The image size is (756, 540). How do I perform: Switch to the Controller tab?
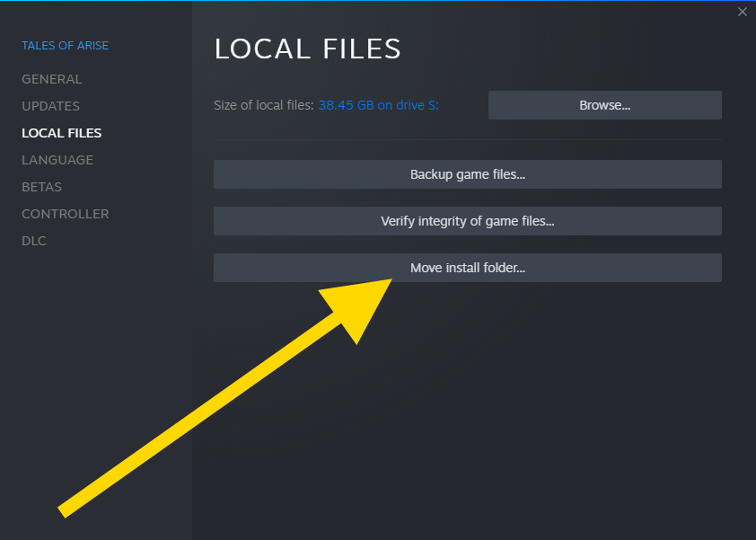pos(65,214)
